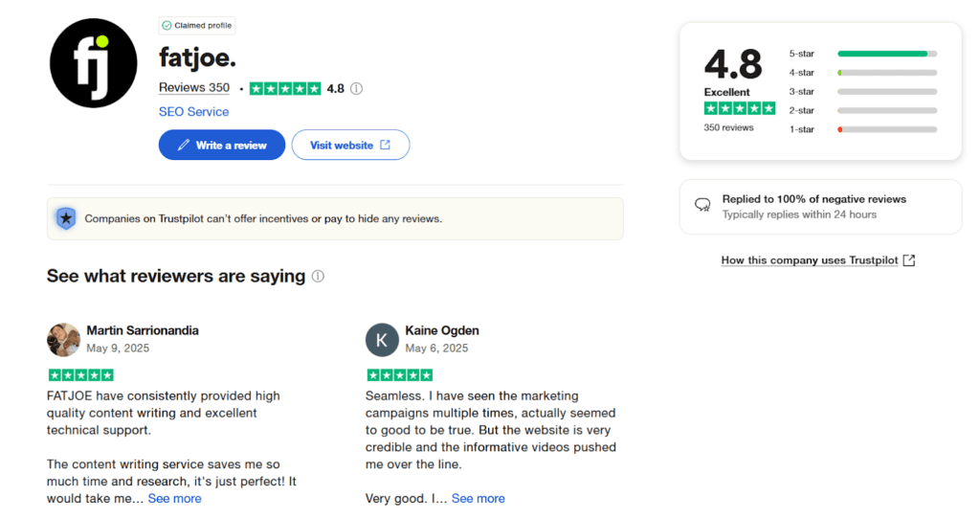Click the info icon beside See what reviewers are saying

tap(318, 276)
